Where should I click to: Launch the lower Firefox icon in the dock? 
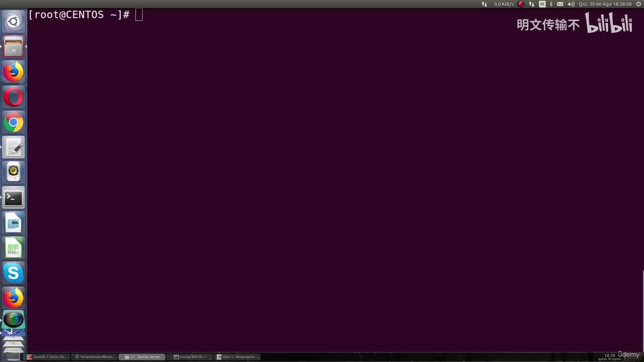13,298
